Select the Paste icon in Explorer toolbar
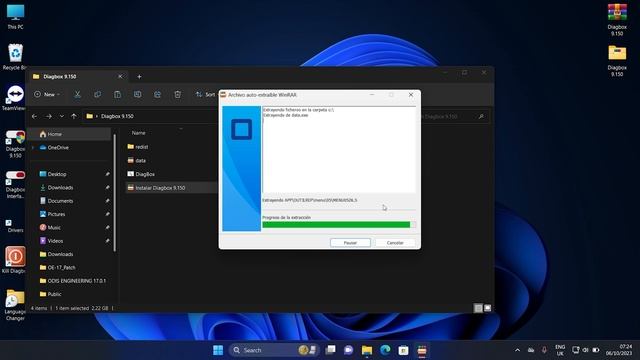The width and height of the screenshot is (640, 360). [x=118, y=95]
